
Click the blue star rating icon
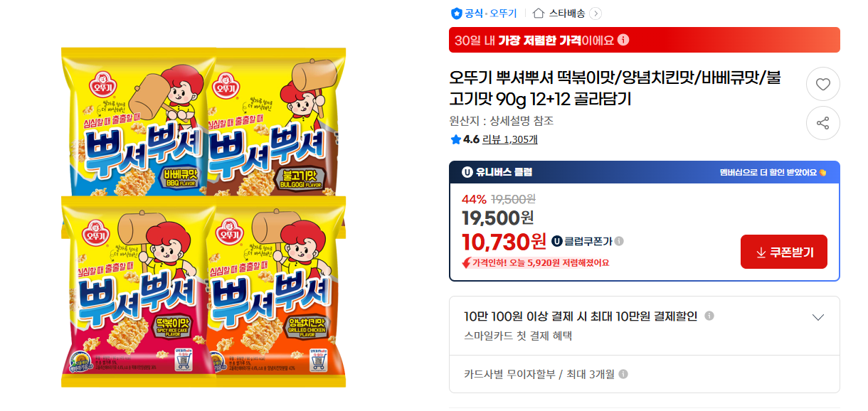pyautogui.click(x=455, y=140)
